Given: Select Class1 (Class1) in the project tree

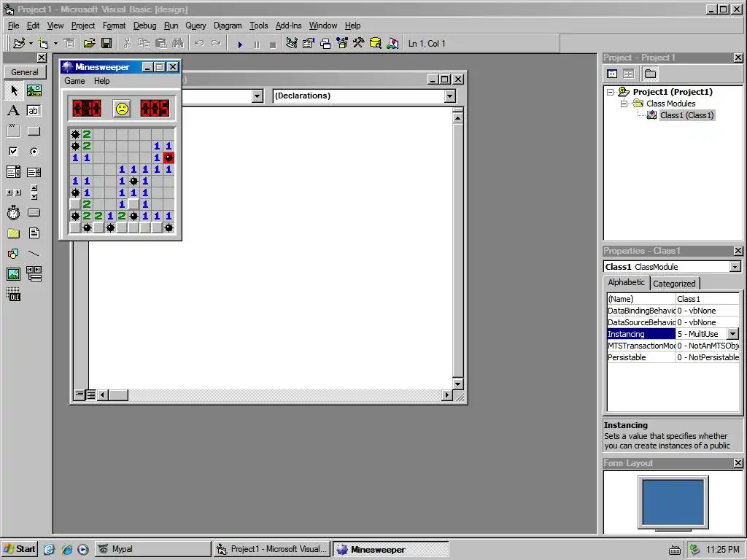Looking at the screenshot, I should [686, 115].
